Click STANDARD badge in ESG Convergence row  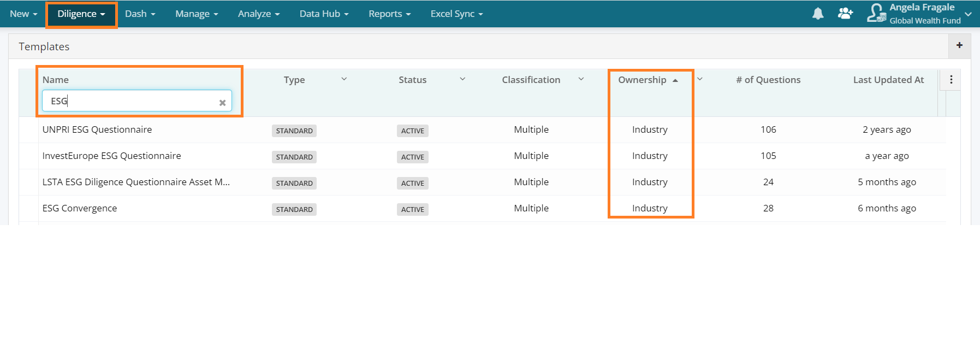coord(294,209)
